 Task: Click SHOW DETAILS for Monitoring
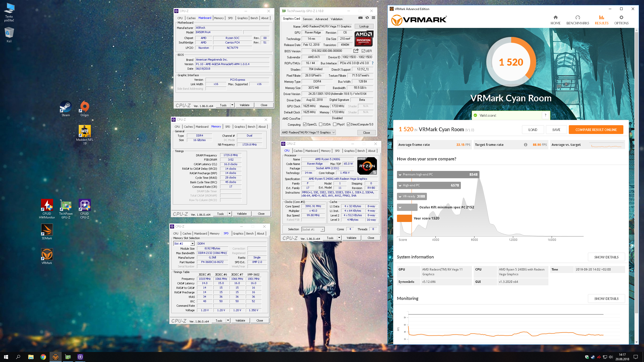606,299
